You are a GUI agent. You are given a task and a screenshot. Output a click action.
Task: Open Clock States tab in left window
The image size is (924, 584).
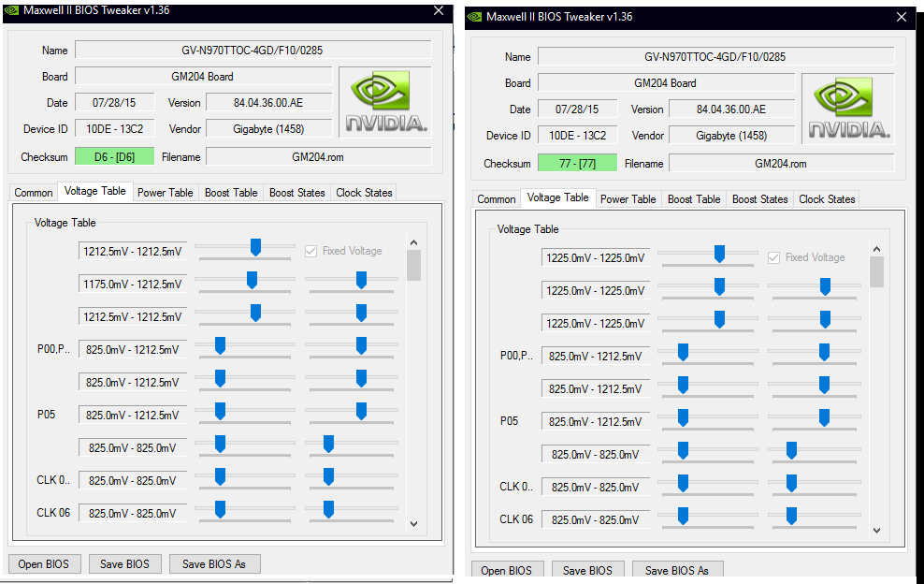(x=364, y=192)
